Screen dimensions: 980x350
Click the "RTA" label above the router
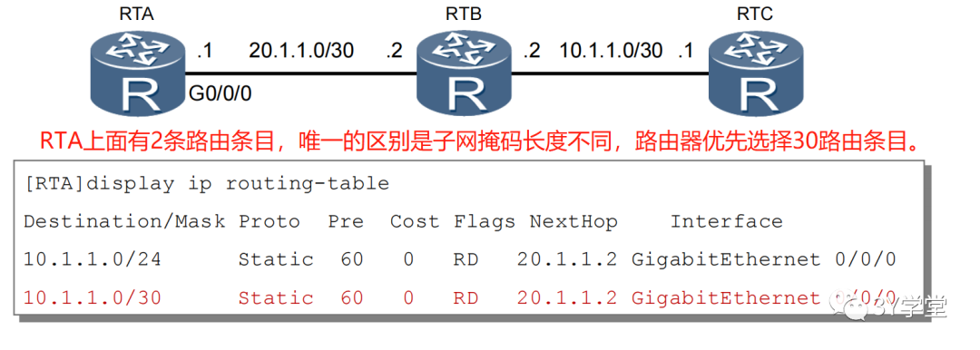tap(136, 14)
